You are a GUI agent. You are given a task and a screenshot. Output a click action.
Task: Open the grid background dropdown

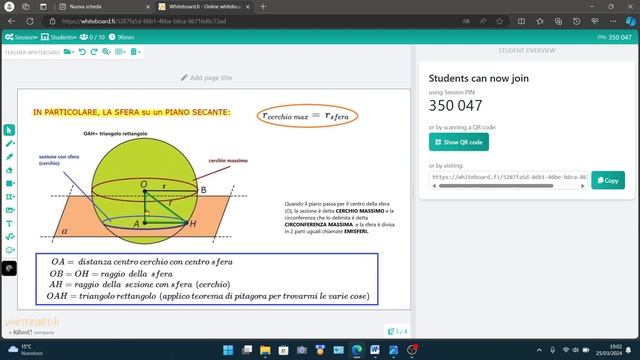(x=120, y=52)
